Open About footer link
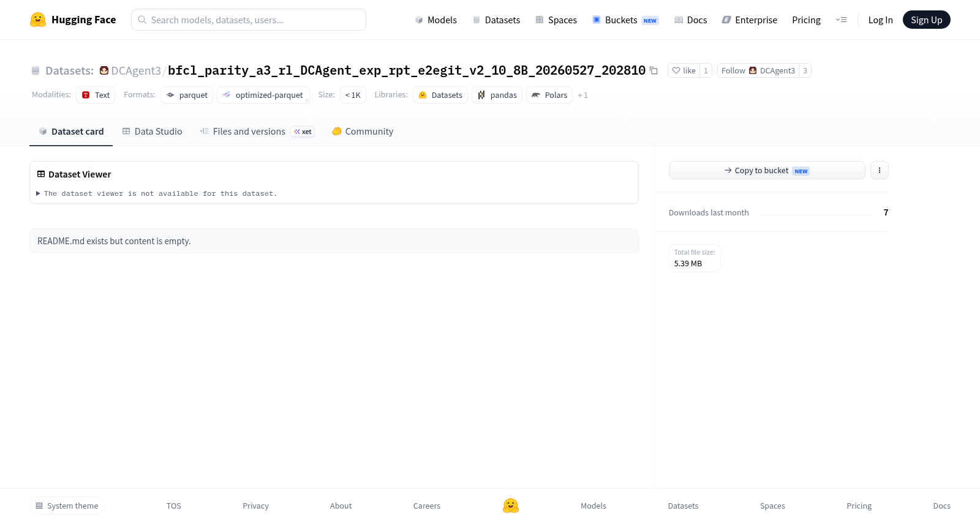Screen dimensions: 980x527 341,506
